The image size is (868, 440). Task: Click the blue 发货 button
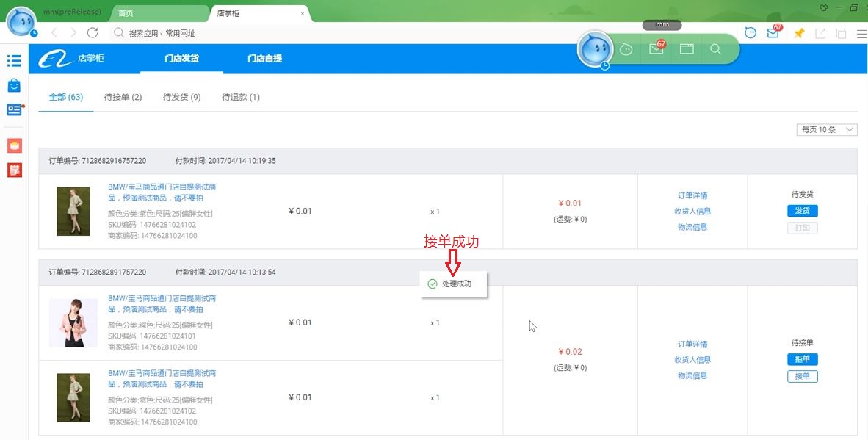[x=802, y=211]
